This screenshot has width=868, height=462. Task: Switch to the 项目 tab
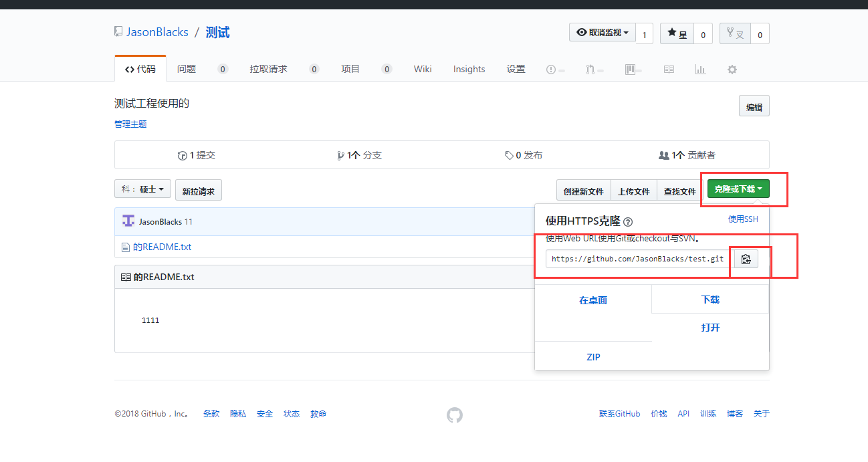click(350, 69)
